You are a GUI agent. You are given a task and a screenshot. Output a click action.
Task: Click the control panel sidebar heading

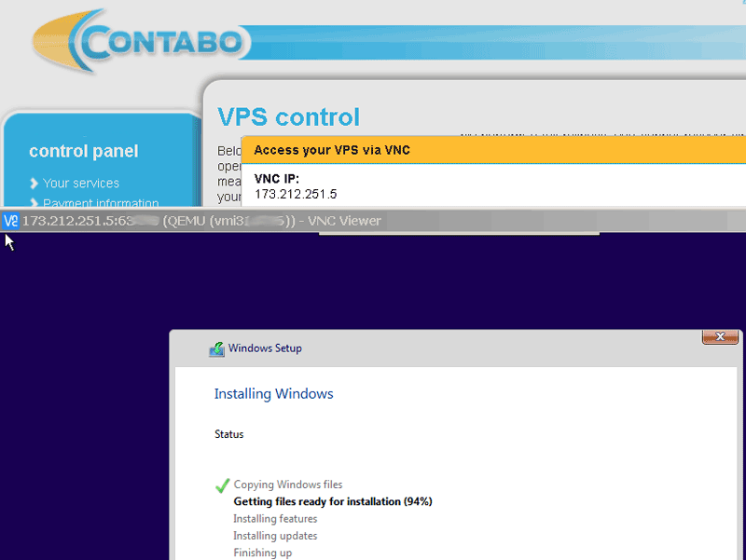click(83, 151)
